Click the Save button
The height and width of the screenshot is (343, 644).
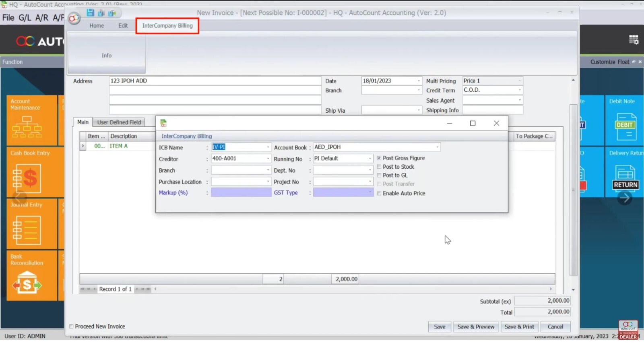pos(440,327)
